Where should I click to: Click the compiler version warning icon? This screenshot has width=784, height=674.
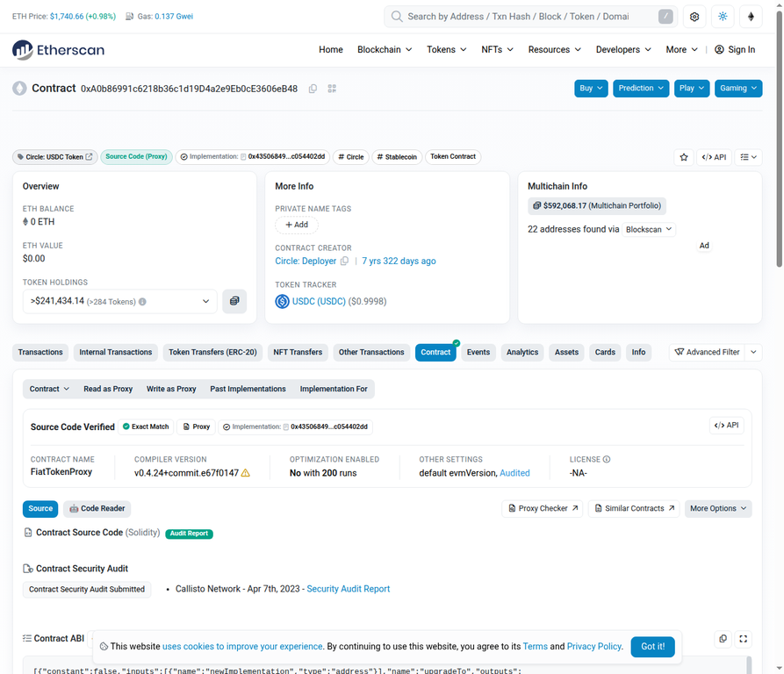246,473
